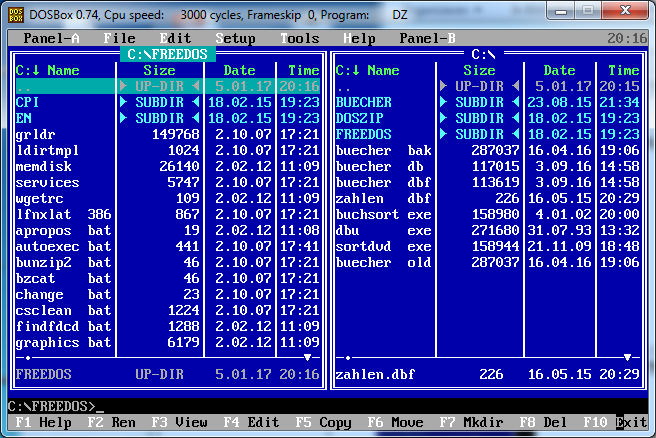Select the DOSZIP subdirectory in right panel

click(x=488, y=118)
